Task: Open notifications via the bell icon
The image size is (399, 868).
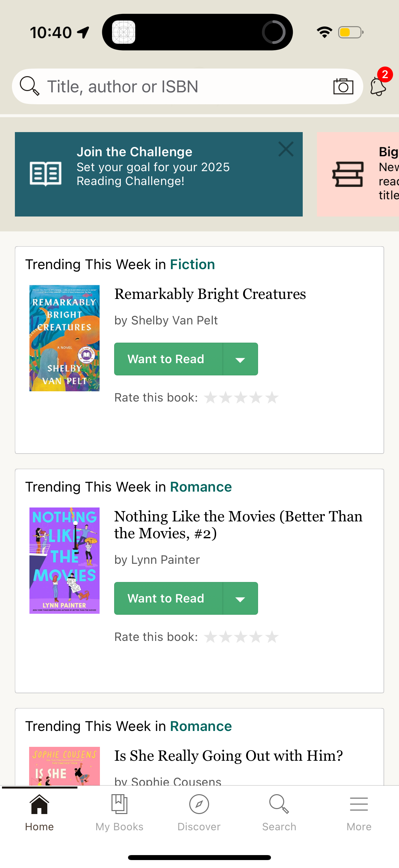Action: click(378, 87)
